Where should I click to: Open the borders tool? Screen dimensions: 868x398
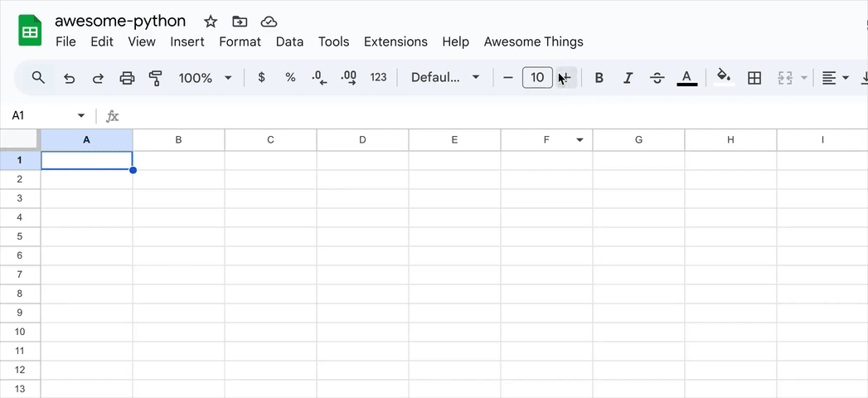pyautogui.click(x=754, y=78)
